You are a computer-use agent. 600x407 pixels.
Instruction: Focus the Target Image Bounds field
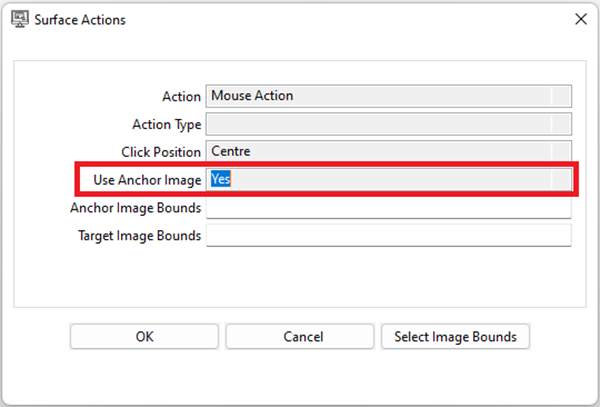click(388, 236)
